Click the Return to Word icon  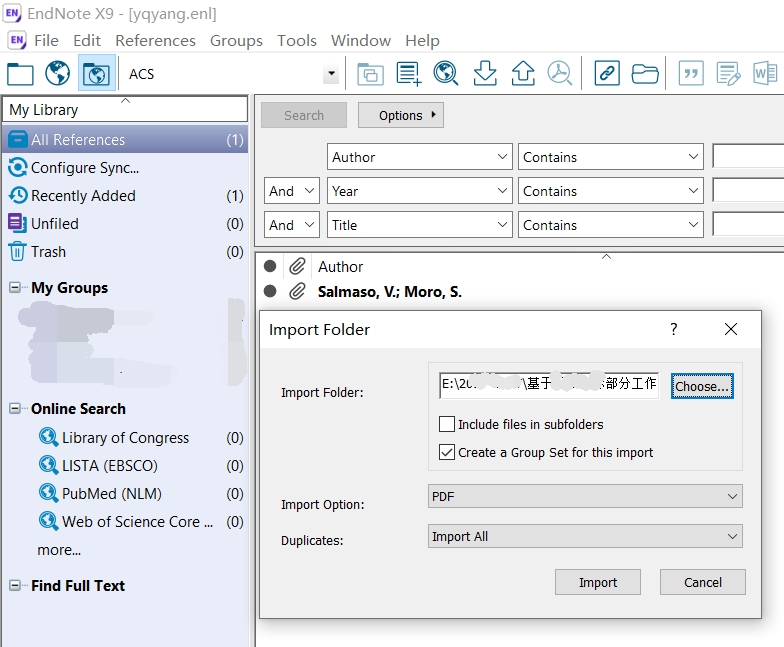[x=765, y=74]
